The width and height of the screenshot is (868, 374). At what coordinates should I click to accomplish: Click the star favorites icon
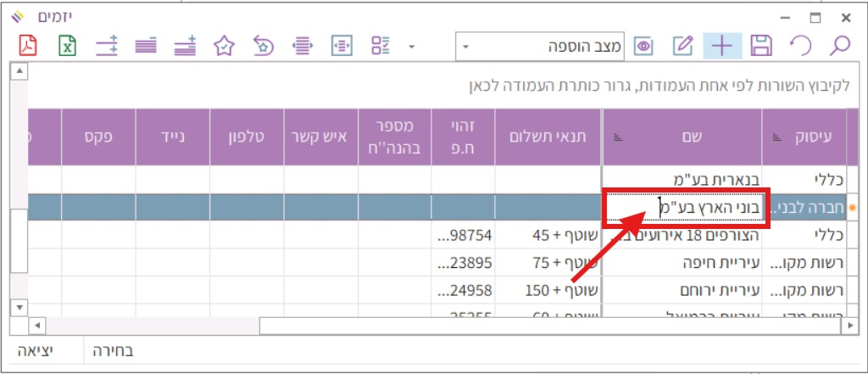[x=224, y=47]
